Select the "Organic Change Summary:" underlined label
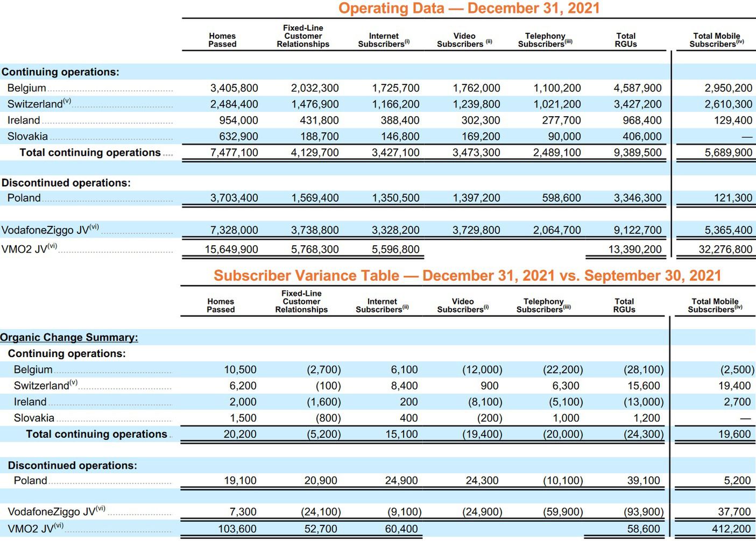 [69, 337]
